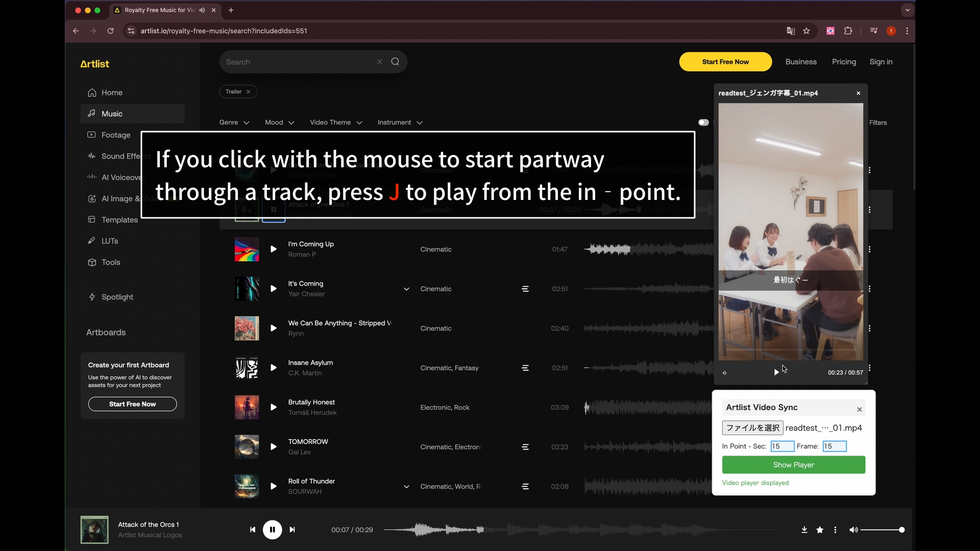
Task: Open the Pricing link
Action: 844,62
